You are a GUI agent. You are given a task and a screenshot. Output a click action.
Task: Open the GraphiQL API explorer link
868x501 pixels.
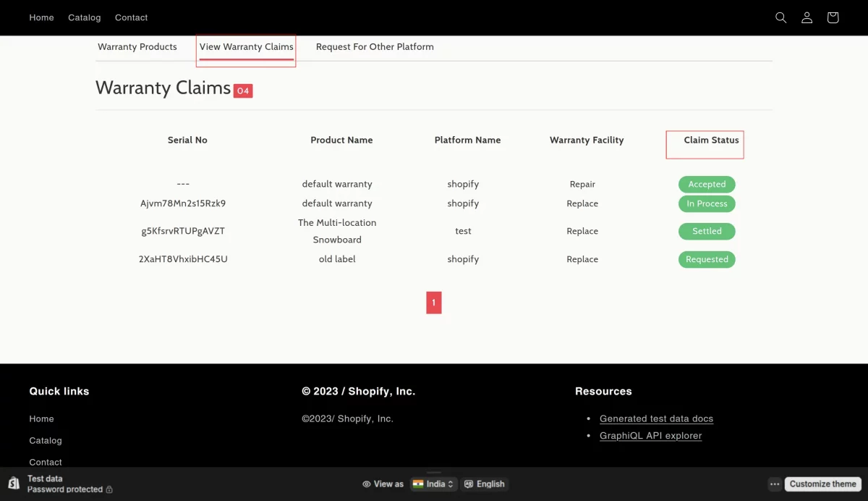(x=650, y=435)
